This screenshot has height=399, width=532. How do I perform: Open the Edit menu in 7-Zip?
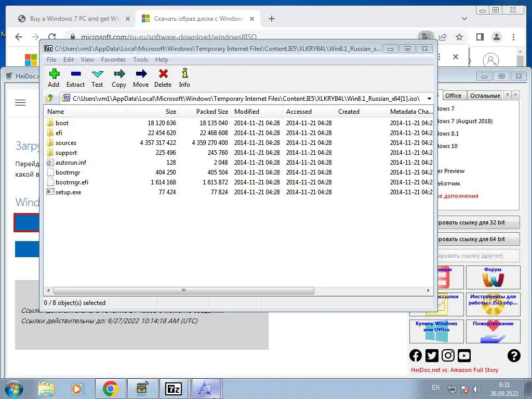point(69,60)
